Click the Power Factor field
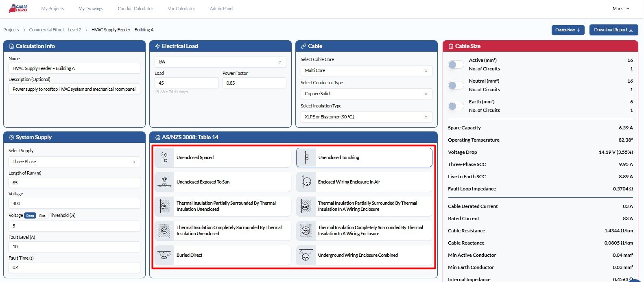644x282 pixels. pyautogui.click(x=254, y=83)
